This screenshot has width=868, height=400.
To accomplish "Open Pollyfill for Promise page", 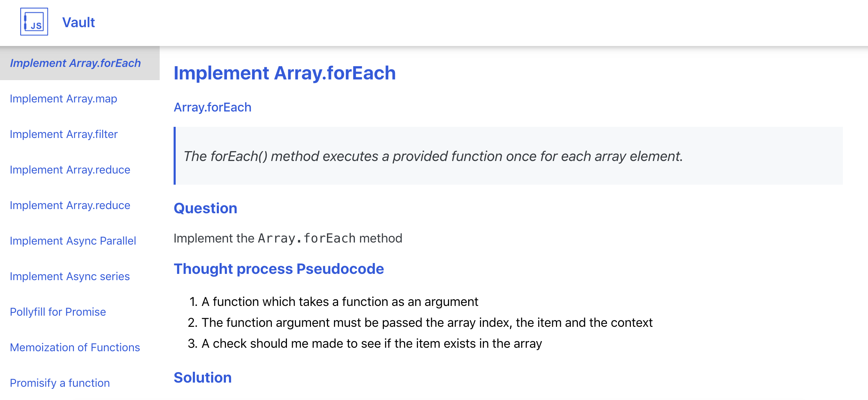I will point(58,312).
